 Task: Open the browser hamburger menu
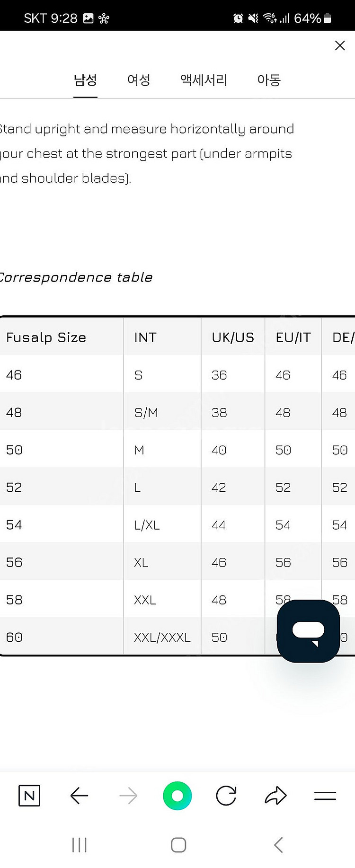pyautogui.click(x=325, y=796)
